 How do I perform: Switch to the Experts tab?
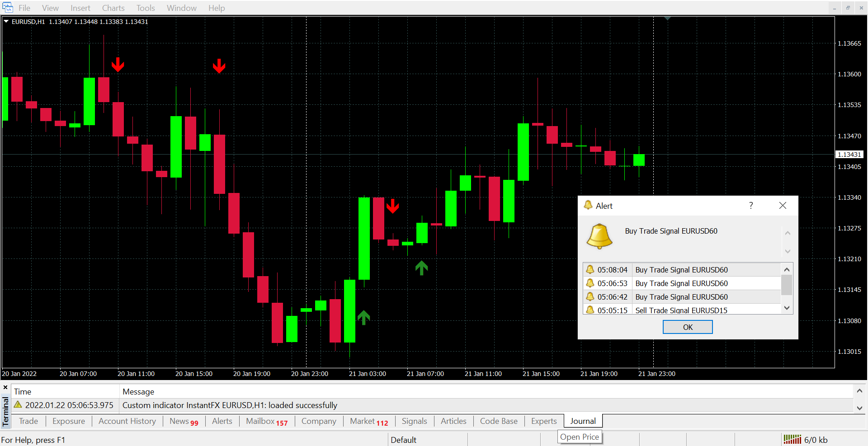click(x=543, y=421)
